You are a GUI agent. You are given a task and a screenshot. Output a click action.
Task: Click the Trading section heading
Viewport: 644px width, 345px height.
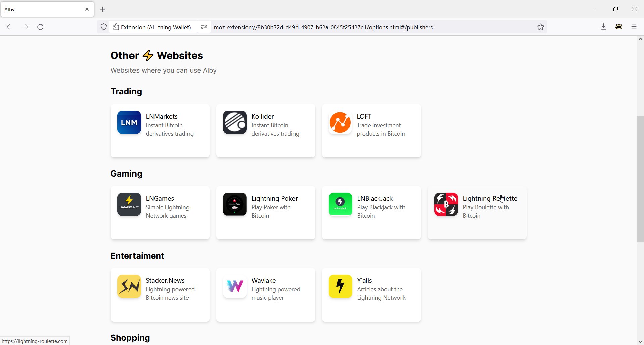coord(126,91)
